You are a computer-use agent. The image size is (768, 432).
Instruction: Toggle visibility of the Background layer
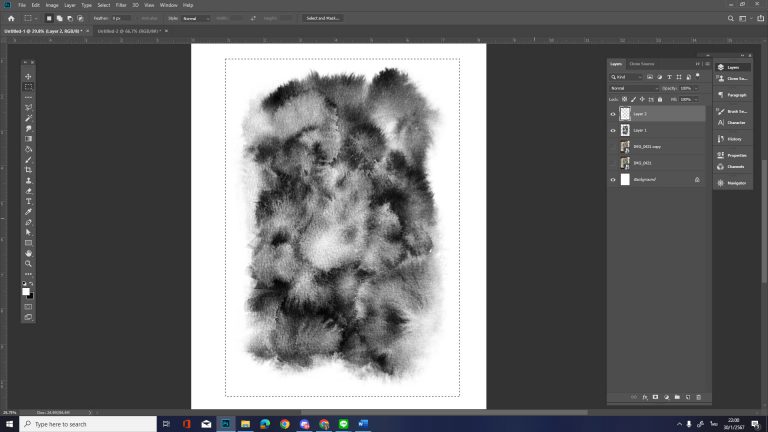(x=613, y=179)
